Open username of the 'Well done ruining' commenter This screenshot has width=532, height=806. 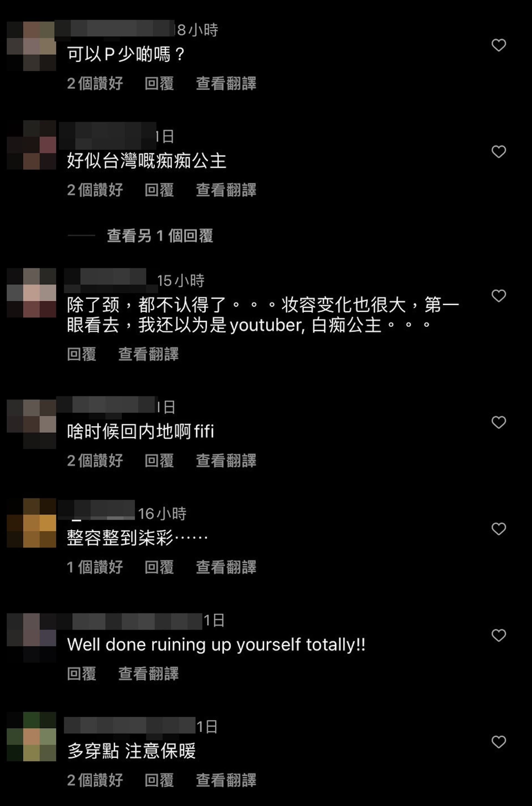(x=130, y=621)
